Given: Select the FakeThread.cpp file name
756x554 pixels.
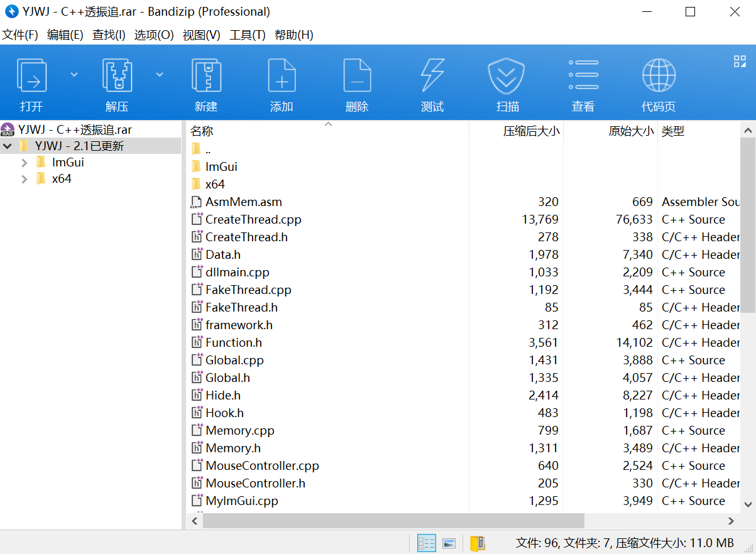Looking at the screenshot, I should click(248, 290).
